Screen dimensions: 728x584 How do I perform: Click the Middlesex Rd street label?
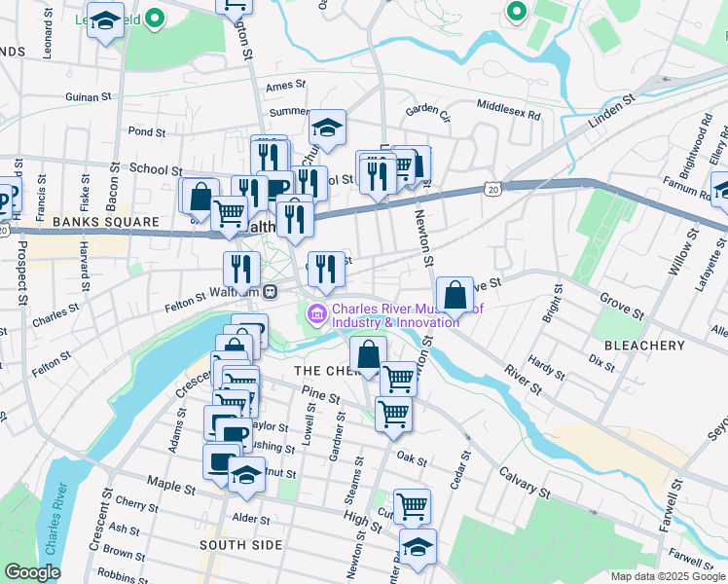tap(509, 110)
